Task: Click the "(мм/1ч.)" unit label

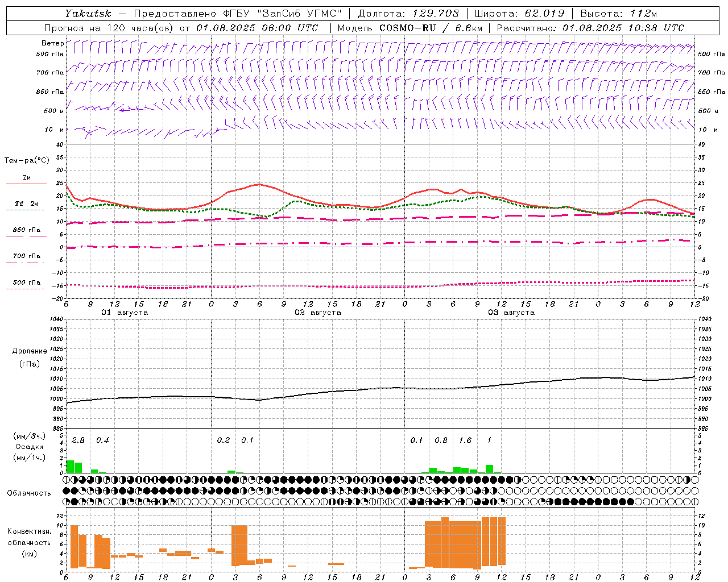Action: pos(30,458)
